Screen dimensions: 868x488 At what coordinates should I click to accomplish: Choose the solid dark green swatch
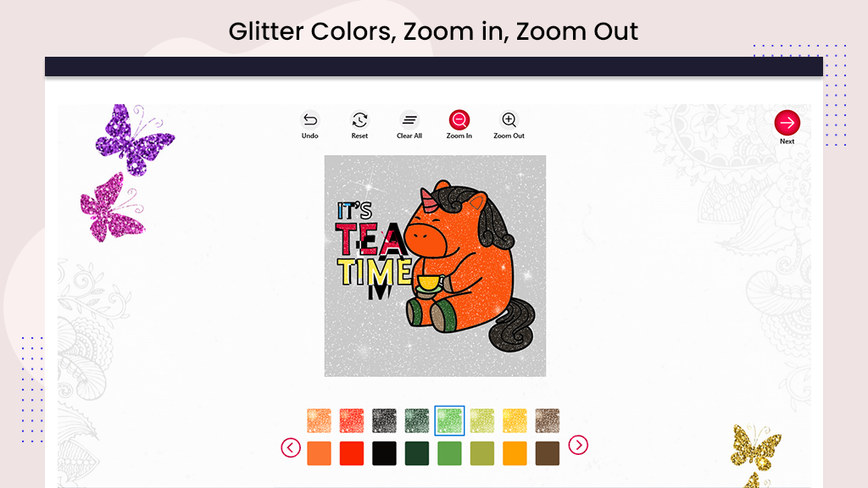click(x=417, y=453)
